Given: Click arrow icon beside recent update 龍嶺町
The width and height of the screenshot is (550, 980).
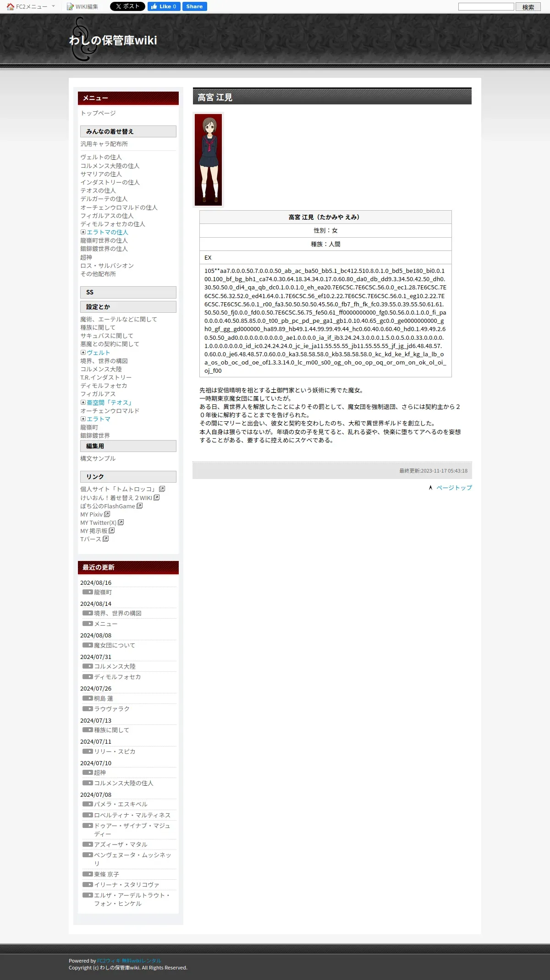Looking at the screenshot, I should (88, 592).
